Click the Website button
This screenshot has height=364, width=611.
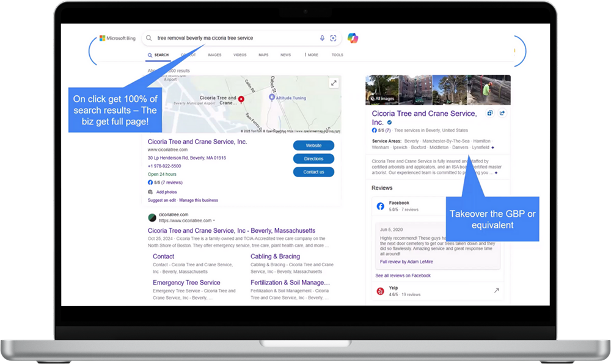313,145
